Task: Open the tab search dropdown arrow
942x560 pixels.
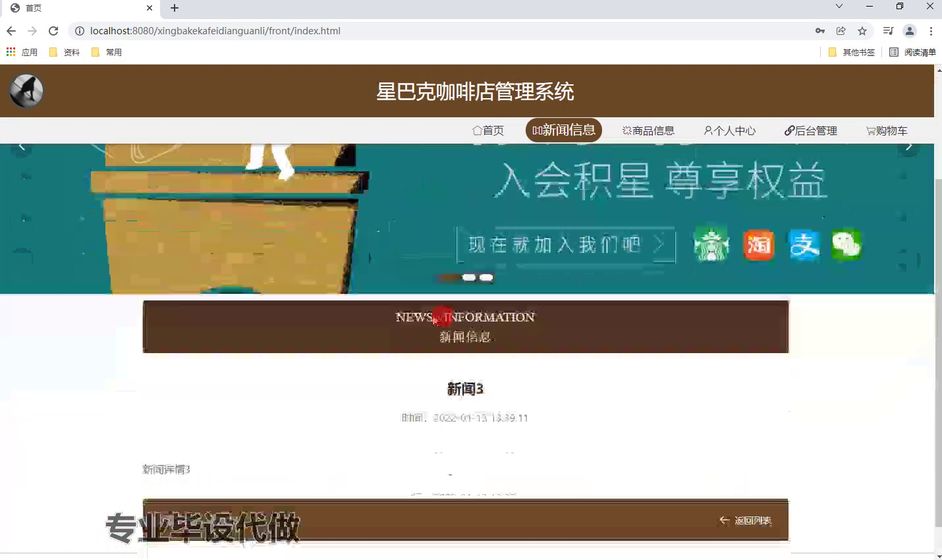Action: (839, 7)
